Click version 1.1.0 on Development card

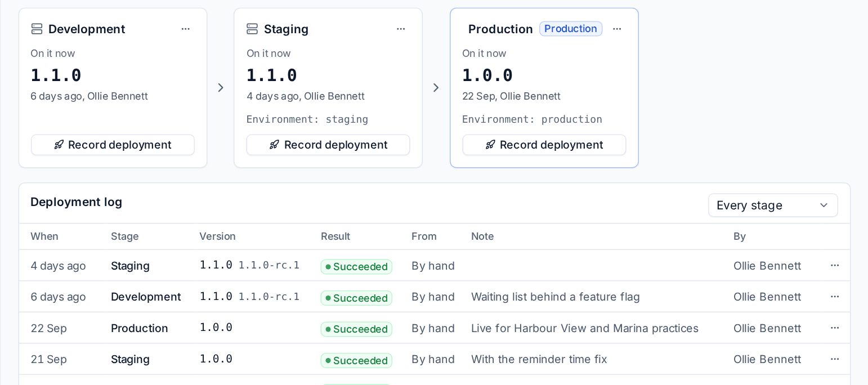tap(56, 75)
